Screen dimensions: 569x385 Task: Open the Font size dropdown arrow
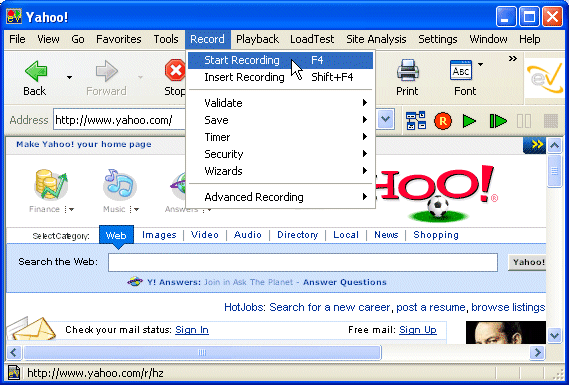tap(480, 64)
